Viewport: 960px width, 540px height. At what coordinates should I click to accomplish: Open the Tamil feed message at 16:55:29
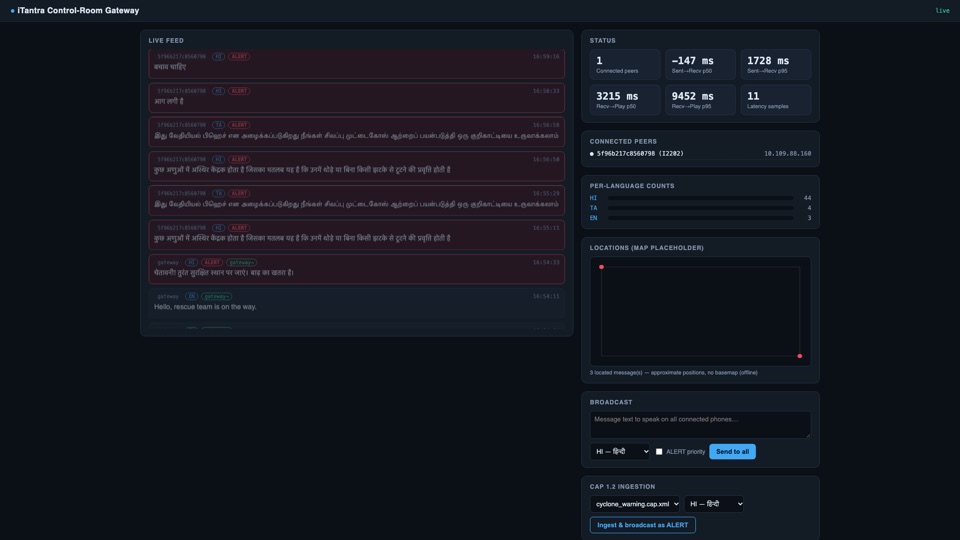tap(356, 200)
